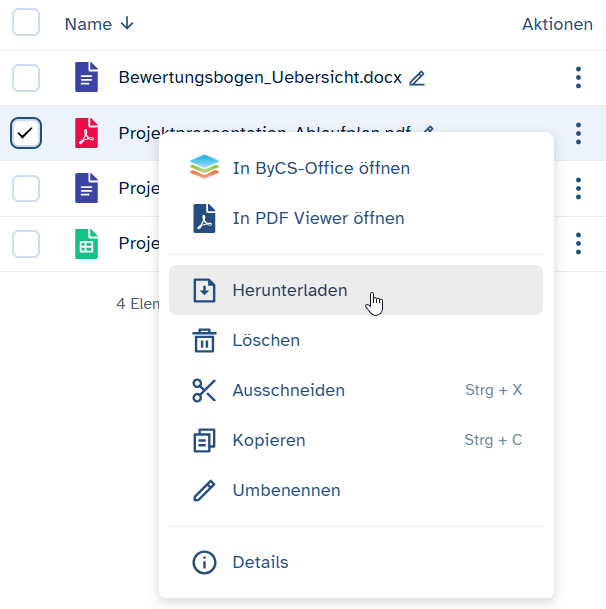Open three-dot menu for the PDF row
Image resolution: width=606 pixels, height=609 pixels.
tap(577, 132)
